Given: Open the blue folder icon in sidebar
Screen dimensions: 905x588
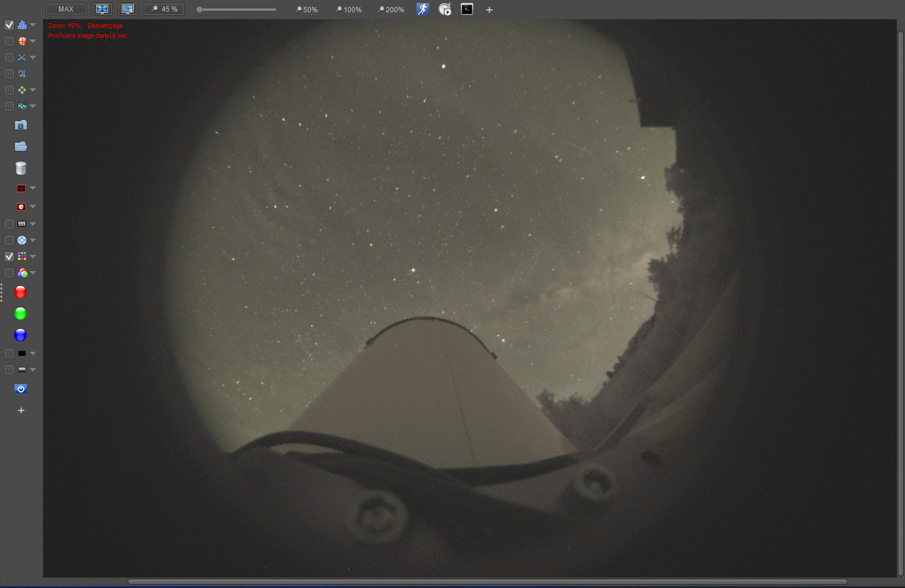Looking at the screenshot, I should [21, 146].
